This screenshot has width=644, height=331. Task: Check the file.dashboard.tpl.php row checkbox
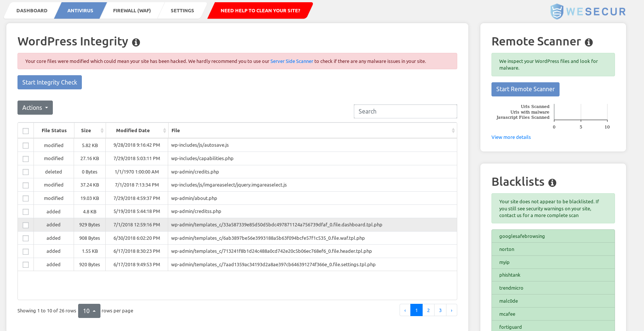26,225
